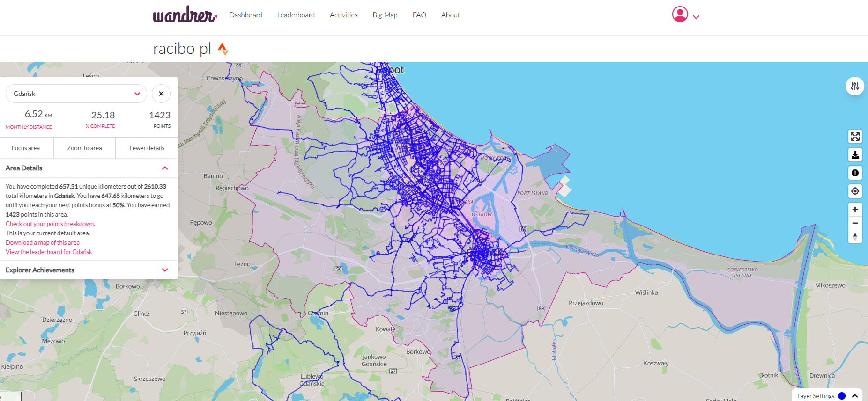Open the Big Map page

[x=385, y=15]
